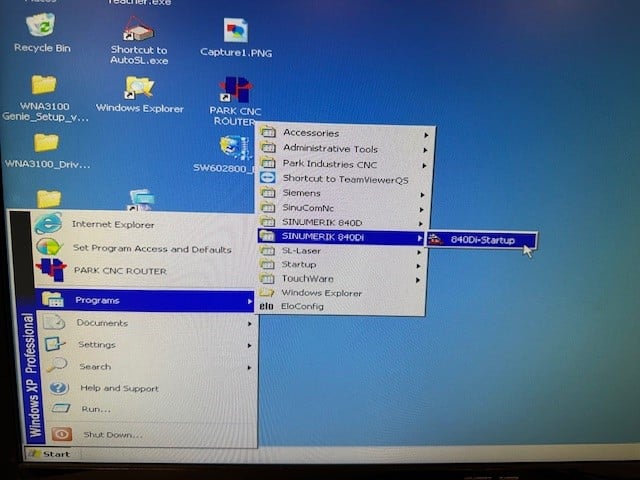Screen dimensions: 640x480
Task: Click the Internet Explorer icon in Start menu
Action: coord(49,224)
